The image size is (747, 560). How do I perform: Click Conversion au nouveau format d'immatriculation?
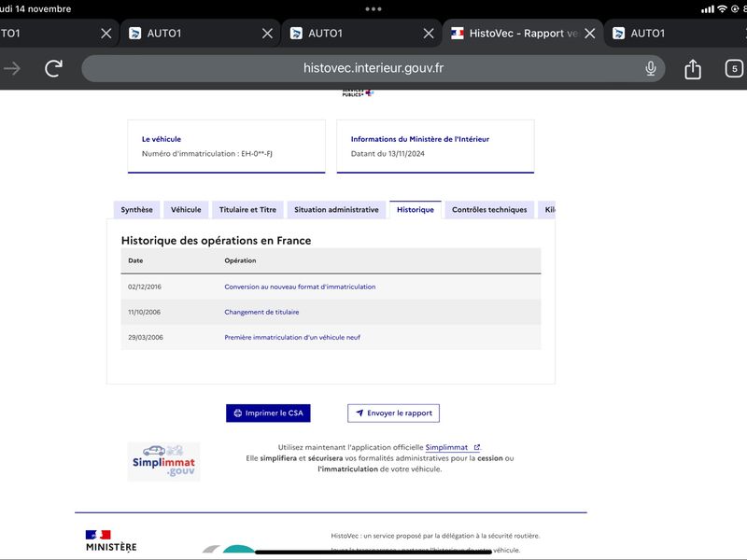click(300, 287)
